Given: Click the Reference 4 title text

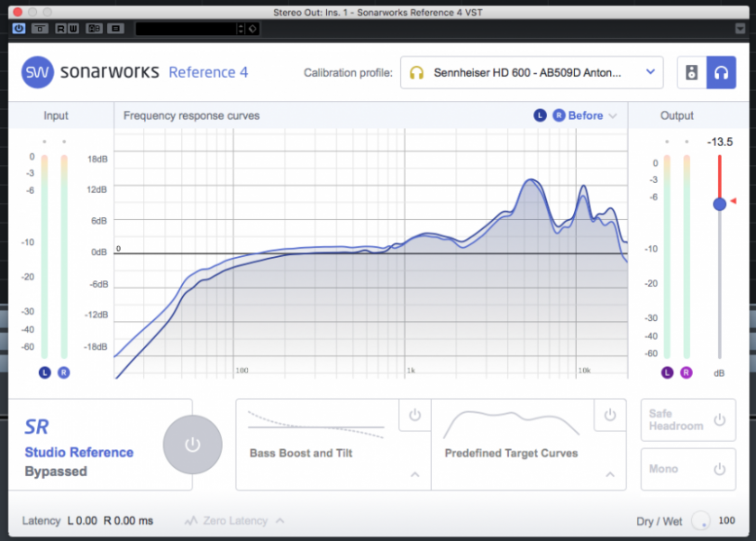Looking at the screenshot, I should [208, 72].
